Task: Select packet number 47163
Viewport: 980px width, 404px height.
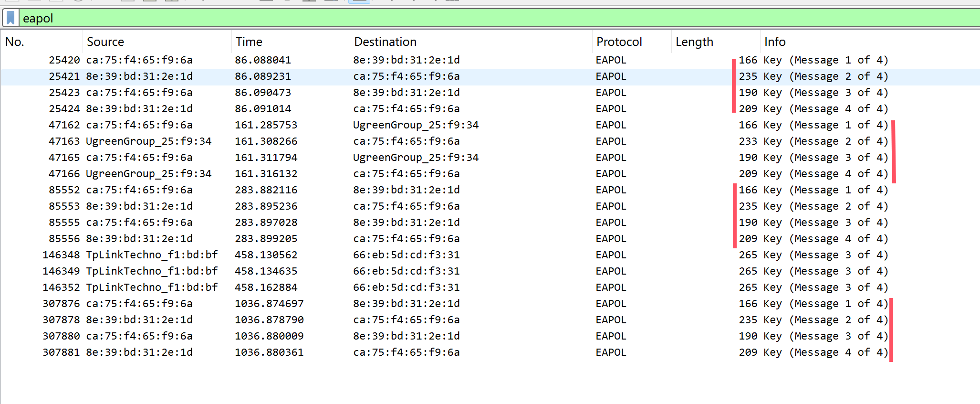Action: tap(490, 141)
